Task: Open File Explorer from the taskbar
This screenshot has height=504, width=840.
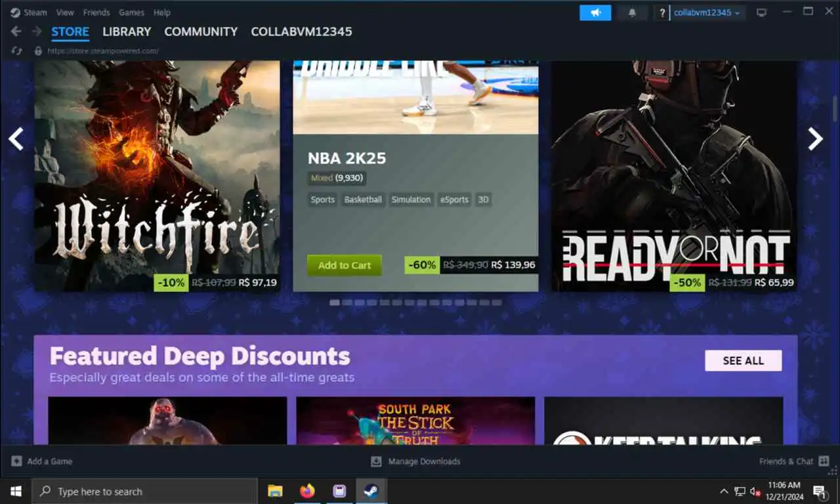Action: coord(275,491)
